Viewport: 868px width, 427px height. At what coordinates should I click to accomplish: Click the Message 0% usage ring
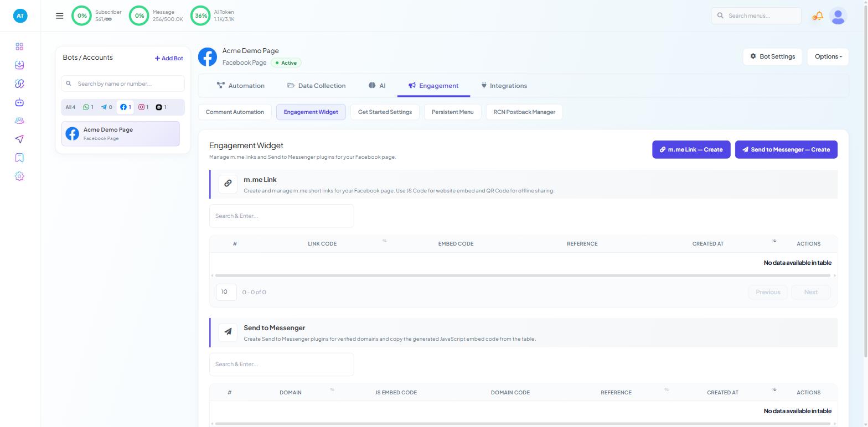pyautogui.click(x=139, y=15)
